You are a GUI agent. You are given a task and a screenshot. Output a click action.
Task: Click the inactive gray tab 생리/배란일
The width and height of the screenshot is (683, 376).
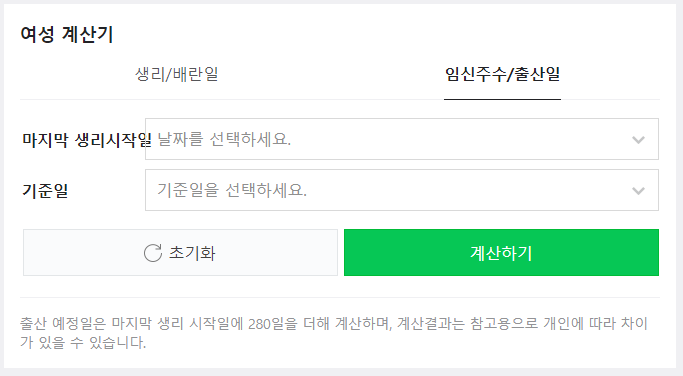point(176,74)
